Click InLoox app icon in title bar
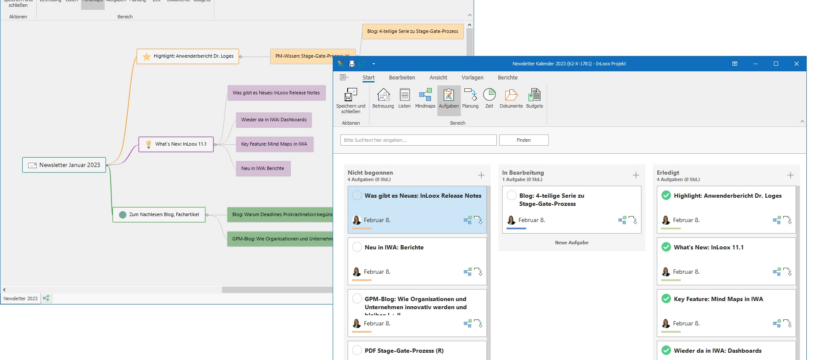 pos(341,64)
